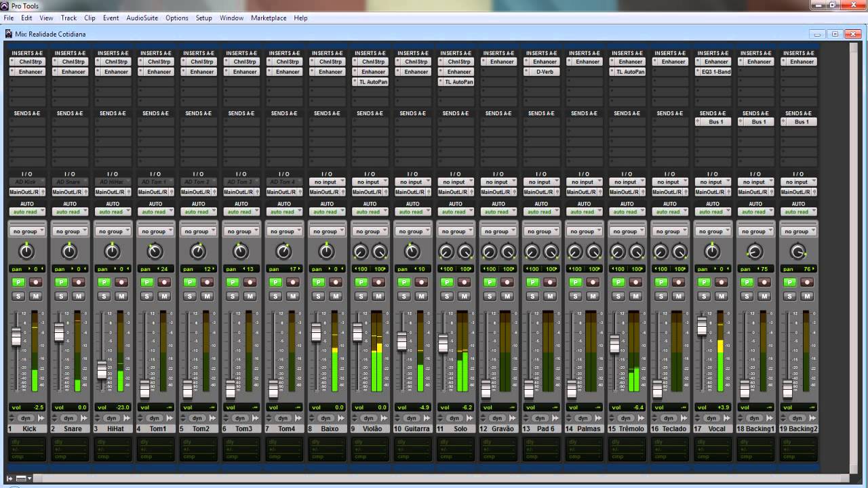This screenshot has width=868, height=488.
Task: Solo the Kick track
Action: click(x=18, y=296)
